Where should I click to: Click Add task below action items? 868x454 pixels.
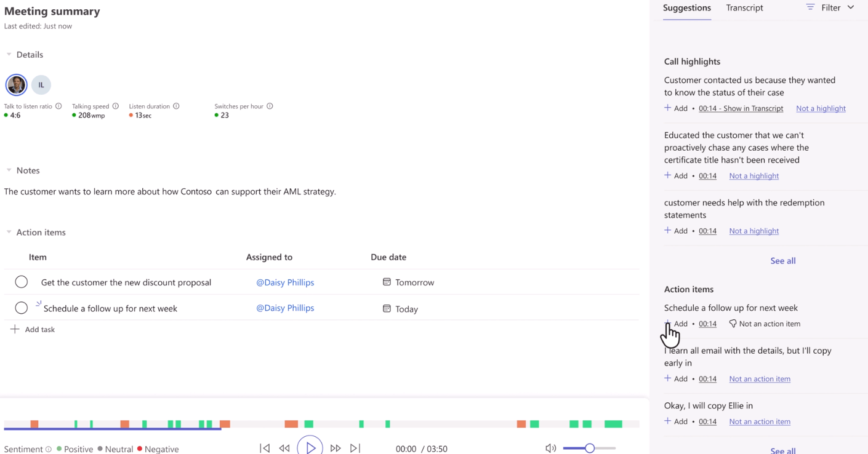pyautogui.click(x=33, y=330)
